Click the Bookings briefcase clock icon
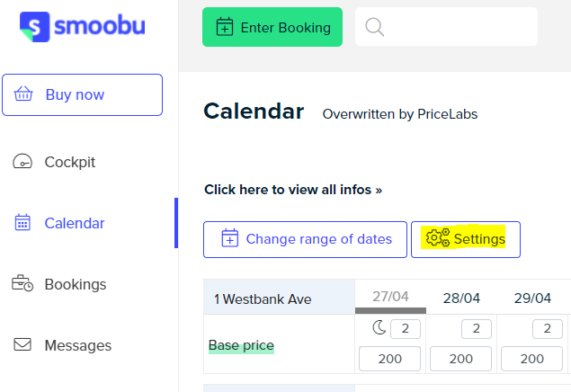Screen dimensions: 571x392 tap(22, 283)
